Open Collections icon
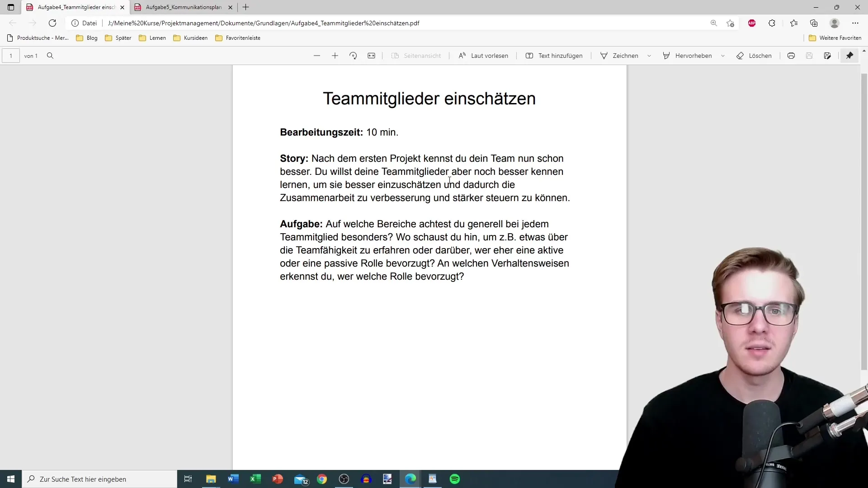This screenshot has width=868, height=488. pos(814,23)
